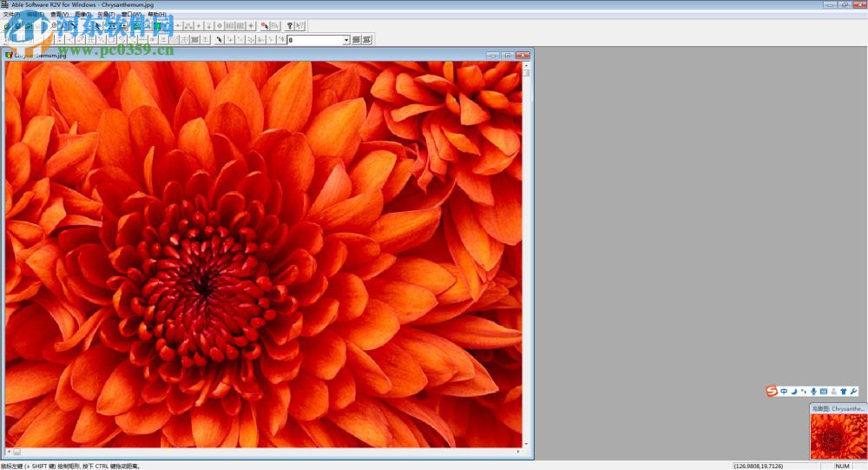Screen dimensions: 868x470
Task: Activate the arrow-with-question context help tool
Action: coord(300,26)
